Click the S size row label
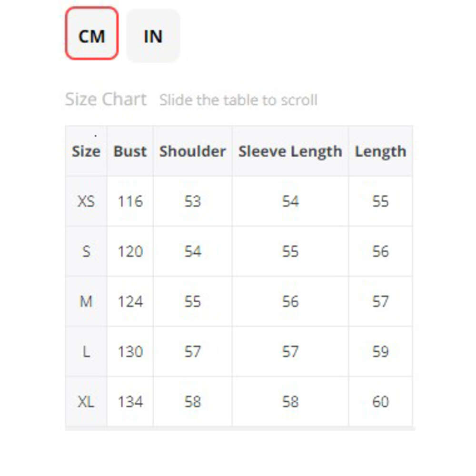This screenshot has height=476, width=476. [86, 251]
